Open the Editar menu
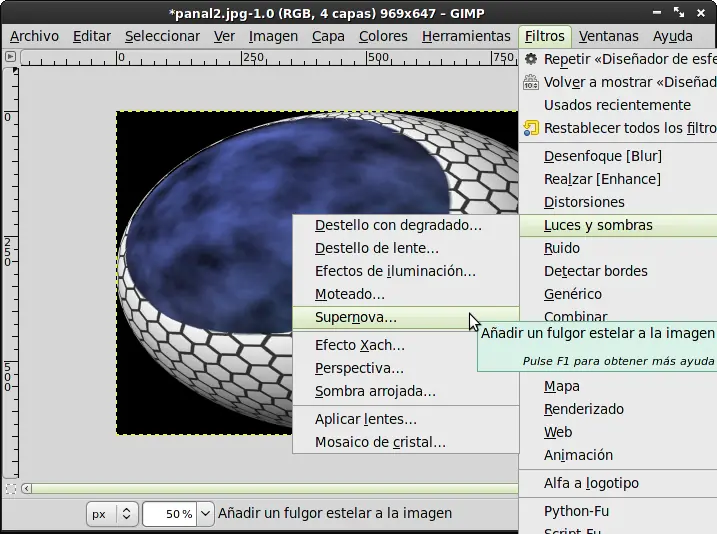This screenshot has height=534, width=717. point(92,36)
